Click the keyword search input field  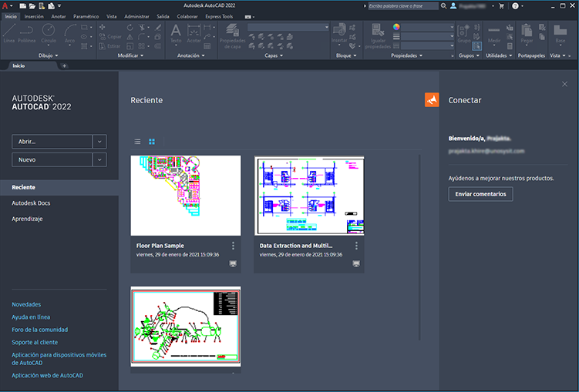(403, 6)
